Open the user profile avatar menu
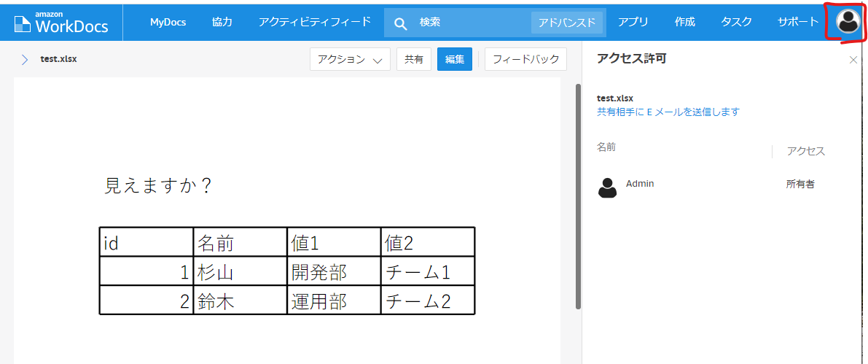The height and width of the screenshot is (364, 868). click(x=848, y=22)
